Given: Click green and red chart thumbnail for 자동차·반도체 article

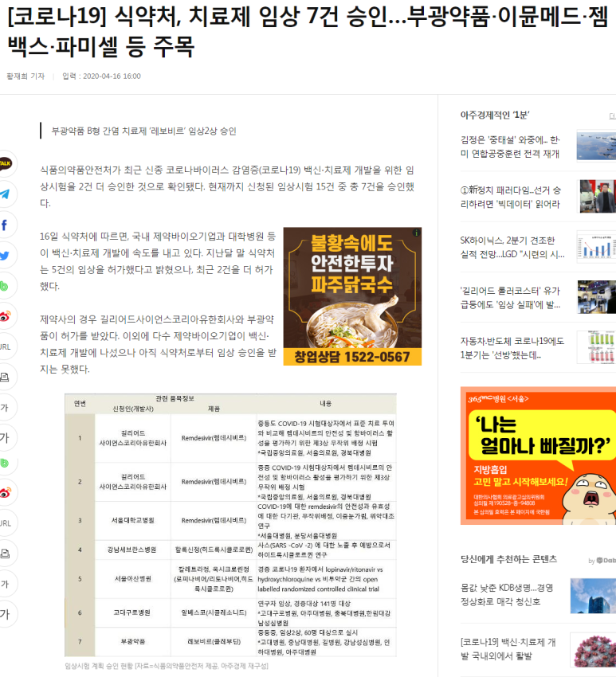Looking at the screenshot, I should tap(596, 347).
